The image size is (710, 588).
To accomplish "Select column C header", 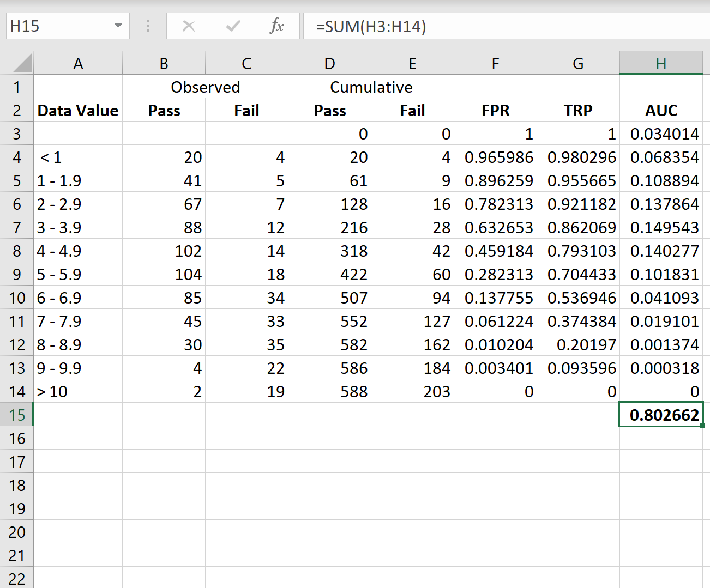I will [246, 63].
